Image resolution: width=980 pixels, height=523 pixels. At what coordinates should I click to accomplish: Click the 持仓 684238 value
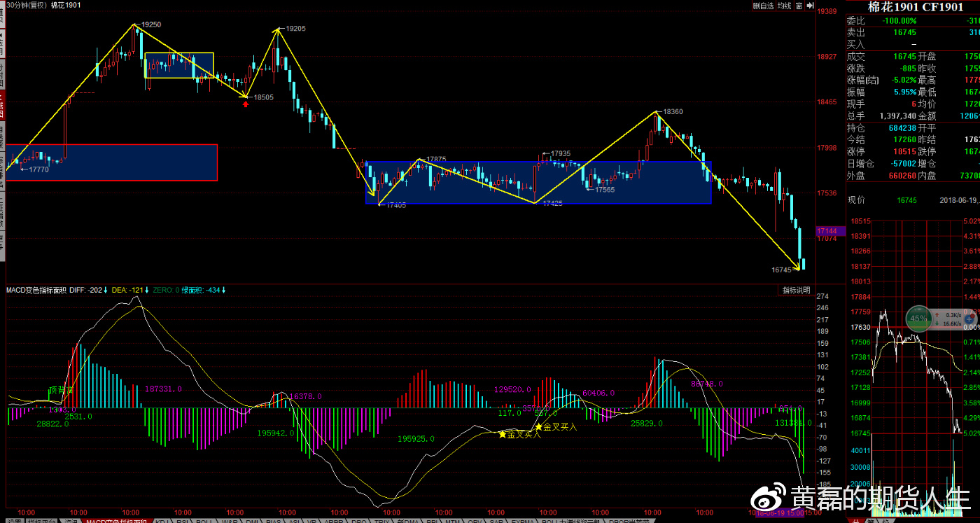pyautogui.click(x=902, y=128)
